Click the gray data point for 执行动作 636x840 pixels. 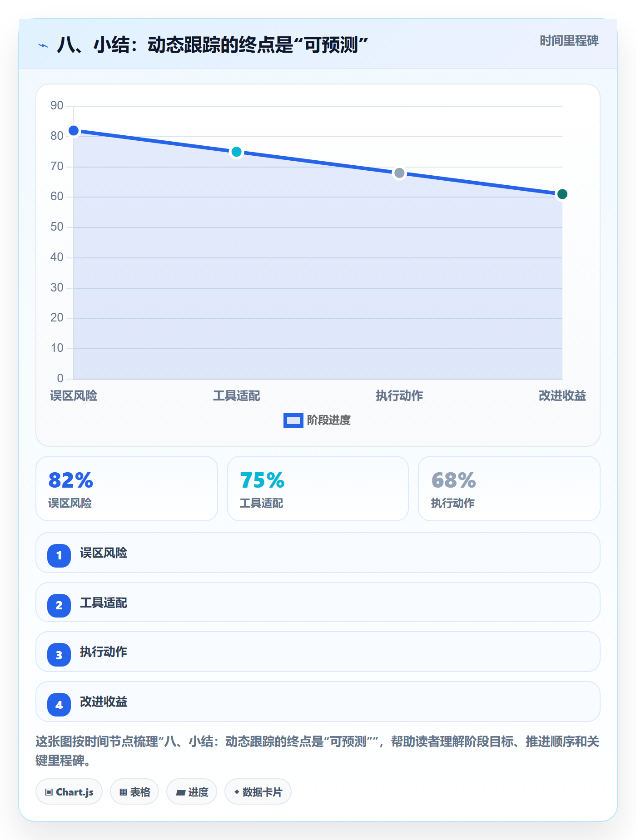(399, 173)
